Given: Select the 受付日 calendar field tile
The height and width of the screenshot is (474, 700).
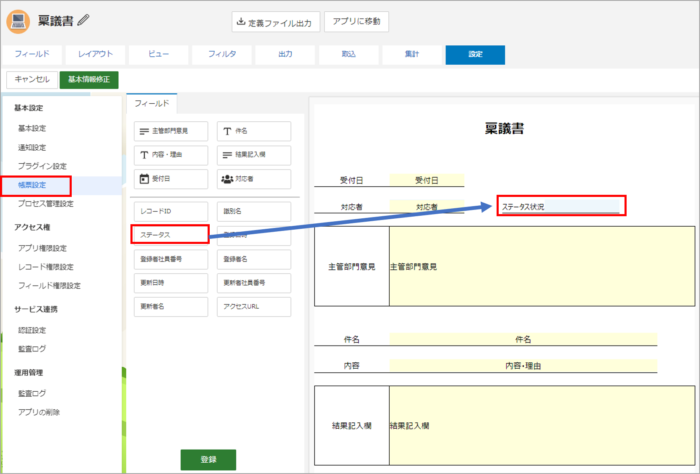Looking at the screenshot, I should point(171,179).
